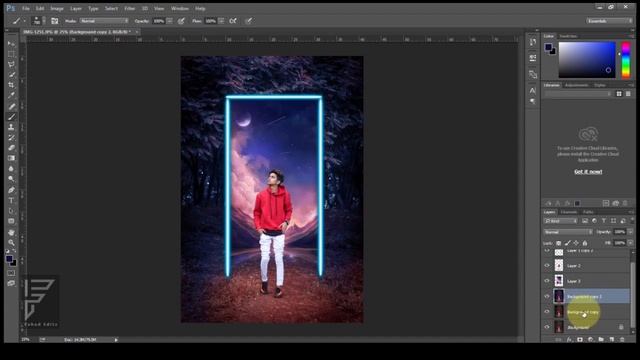Select the Move tool
640x360 pixels.
pos(11,44)
